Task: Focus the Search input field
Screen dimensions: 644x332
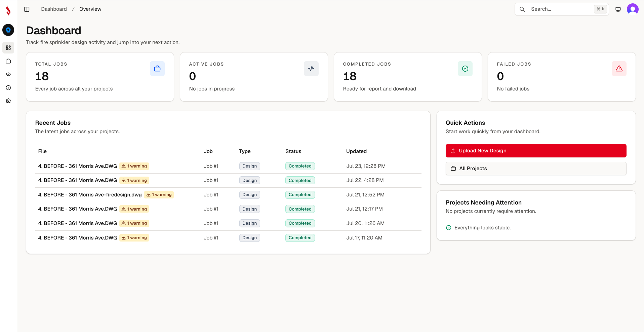Action: coord(561,9)
